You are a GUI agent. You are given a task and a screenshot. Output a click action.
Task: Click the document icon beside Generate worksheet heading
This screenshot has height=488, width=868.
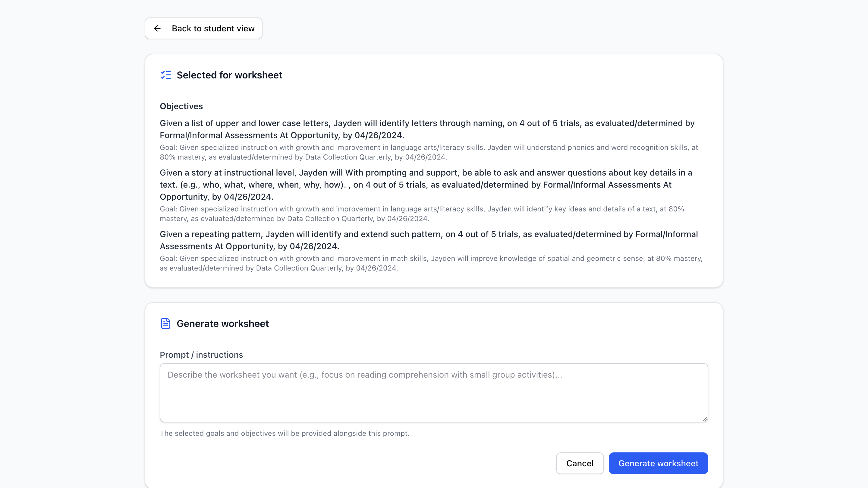(x=165, y=323)
